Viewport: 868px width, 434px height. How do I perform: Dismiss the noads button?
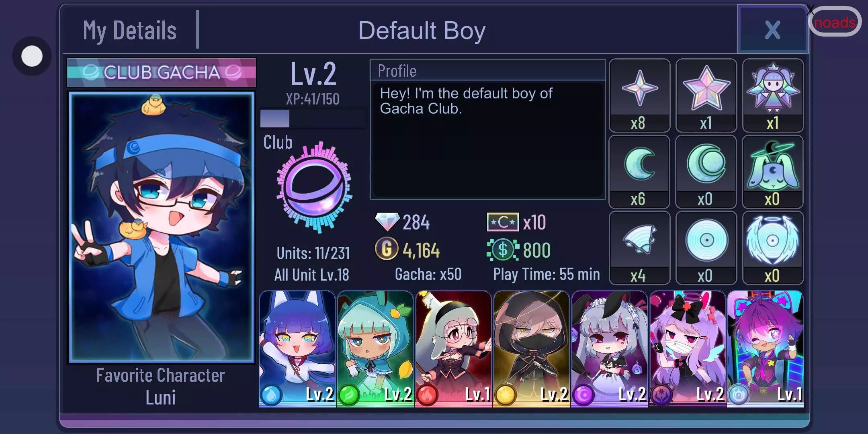point(835,22)
